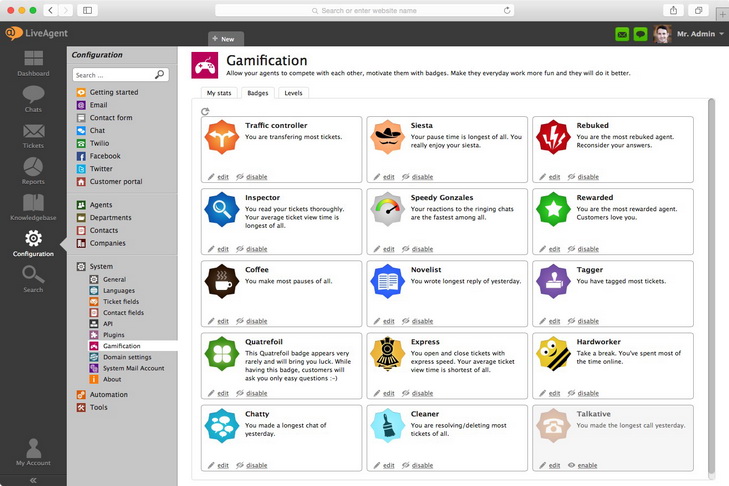Enable the Talkative badge
The width and height of the screenshot is (729, 486).
(x=583, y=465)
